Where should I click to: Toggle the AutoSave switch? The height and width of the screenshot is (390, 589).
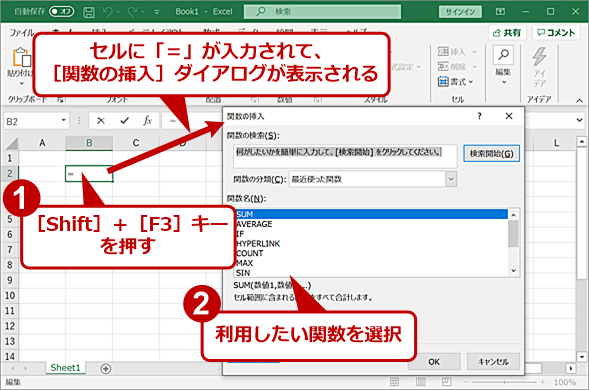[x=61, y=12]
